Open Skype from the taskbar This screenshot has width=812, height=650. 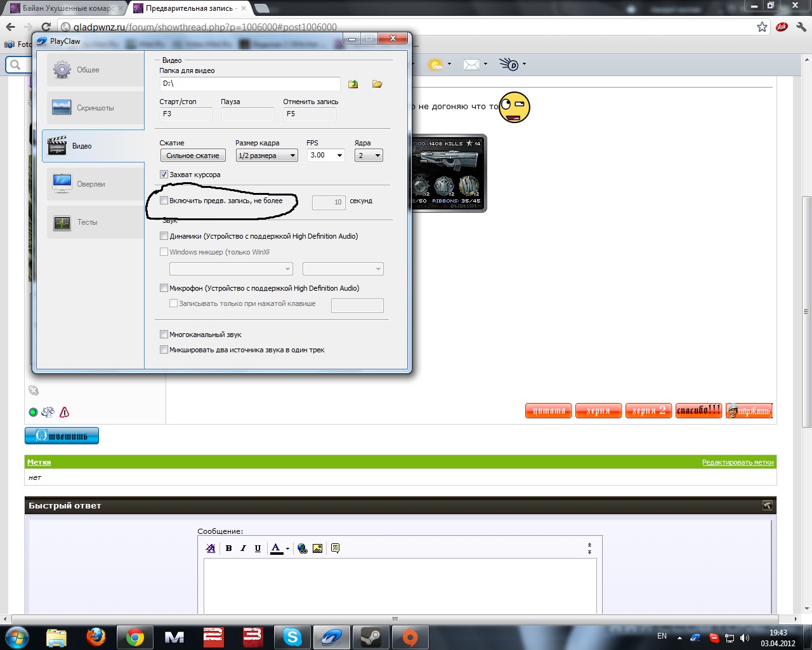click(292, 637)
